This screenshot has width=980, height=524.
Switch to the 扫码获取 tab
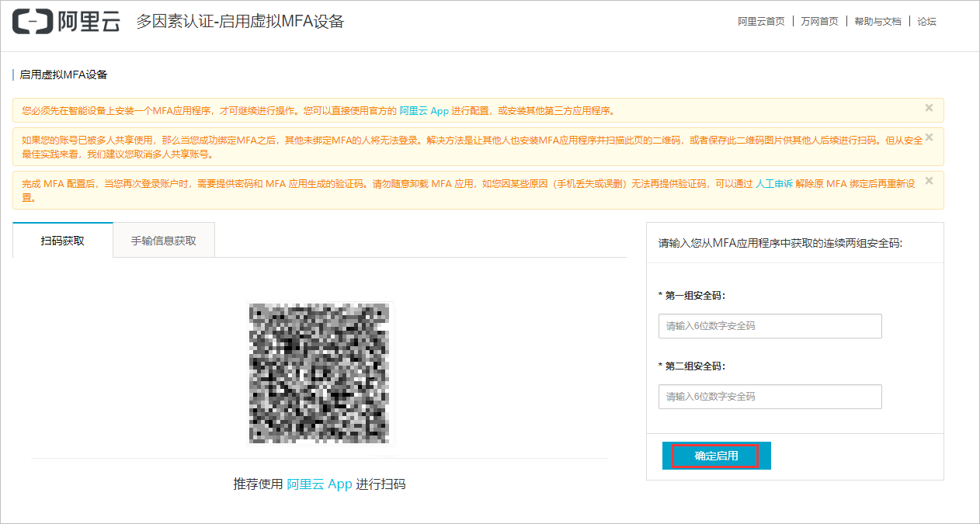click(63, 241)
